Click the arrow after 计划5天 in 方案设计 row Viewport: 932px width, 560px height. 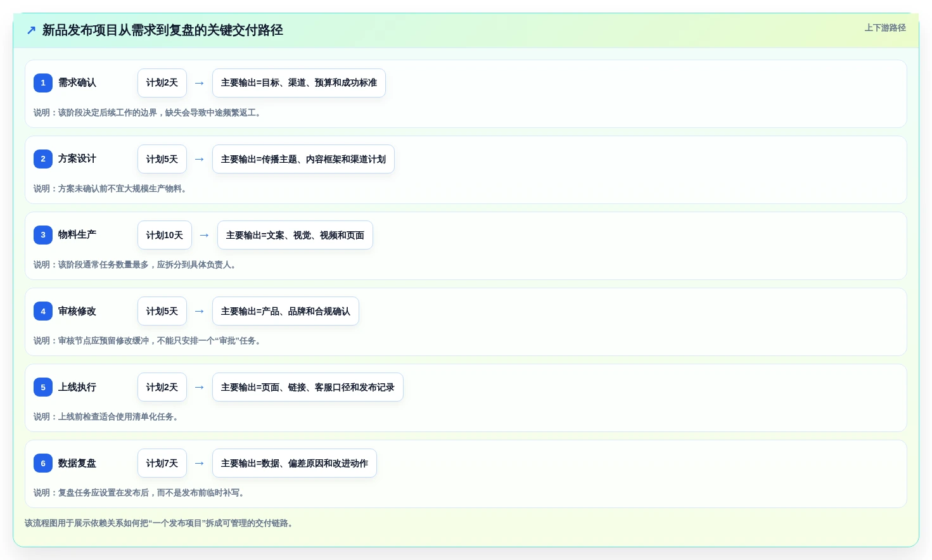(x=200, y=159)
